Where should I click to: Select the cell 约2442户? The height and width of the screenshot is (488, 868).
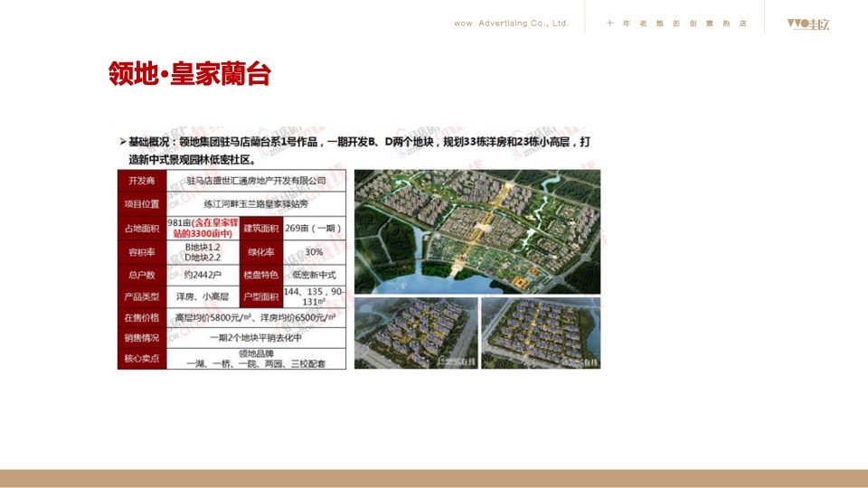pyautogui.click(x=203, y=275)
